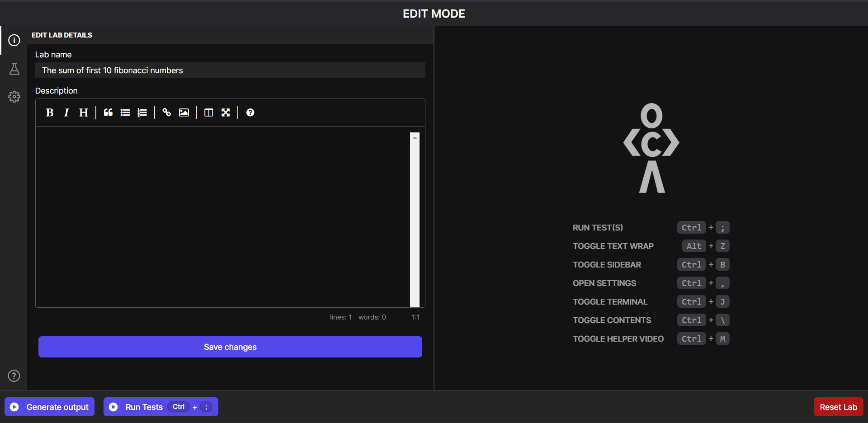Open the lab details info tab
Screen dimensions: 868x423
click(x=14, y=40)
